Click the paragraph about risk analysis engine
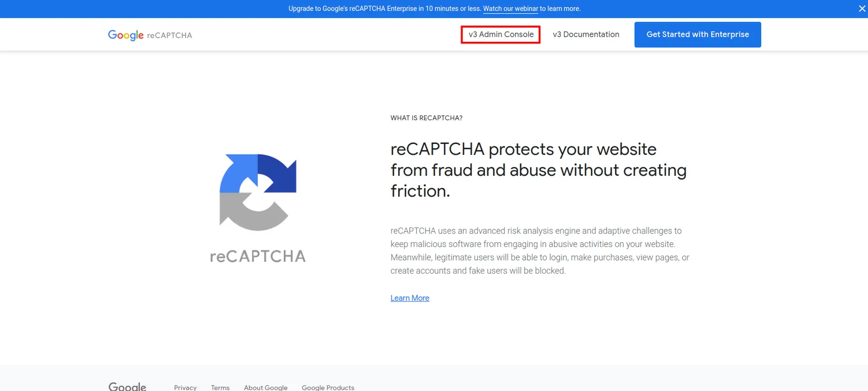This screenshot has height=391, width=868. (x=540, y=251)
